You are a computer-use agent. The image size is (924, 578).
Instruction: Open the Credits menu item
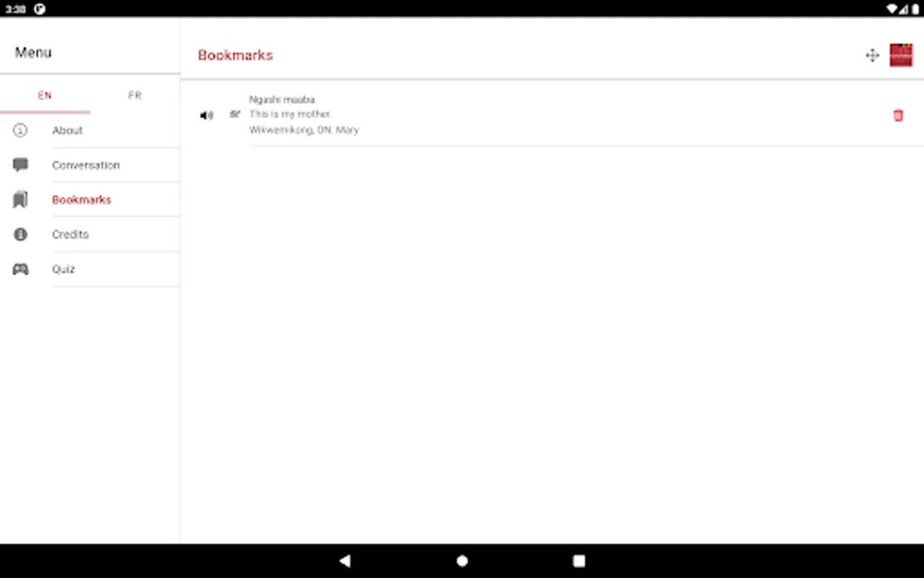coord(90,234)
